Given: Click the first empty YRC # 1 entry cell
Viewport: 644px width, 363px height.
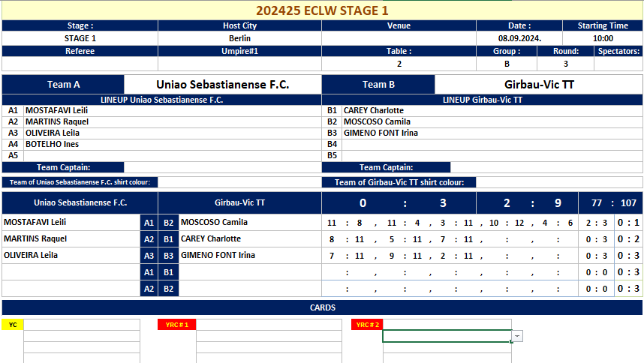Looking at the screenshot, I should click(269, 325).
